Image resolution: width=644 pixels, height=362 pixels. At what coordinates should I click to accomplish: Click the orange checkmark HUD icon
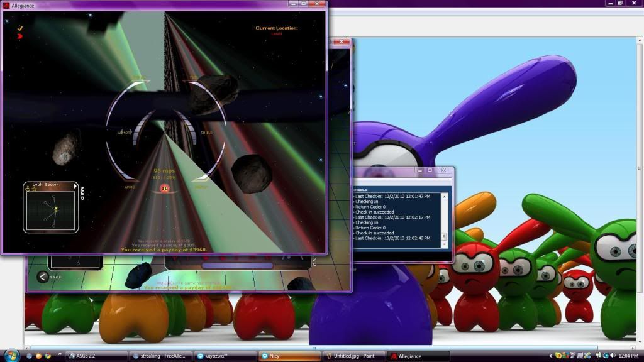point(20,28)
